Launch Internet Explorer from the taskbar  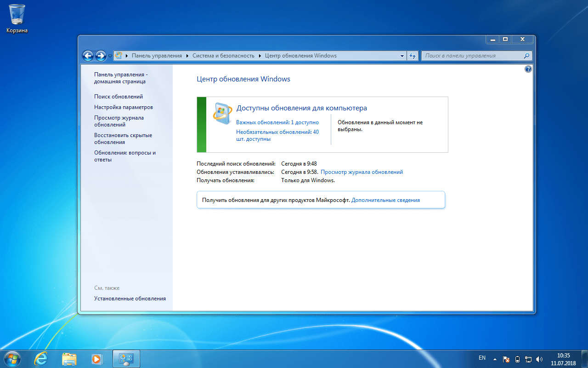[40, 358]
